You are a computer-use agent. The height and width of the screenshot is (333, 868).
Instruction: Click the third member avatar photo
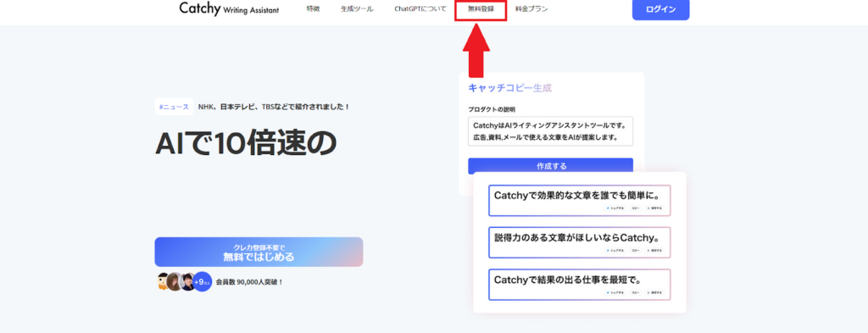tap(188, 281)
